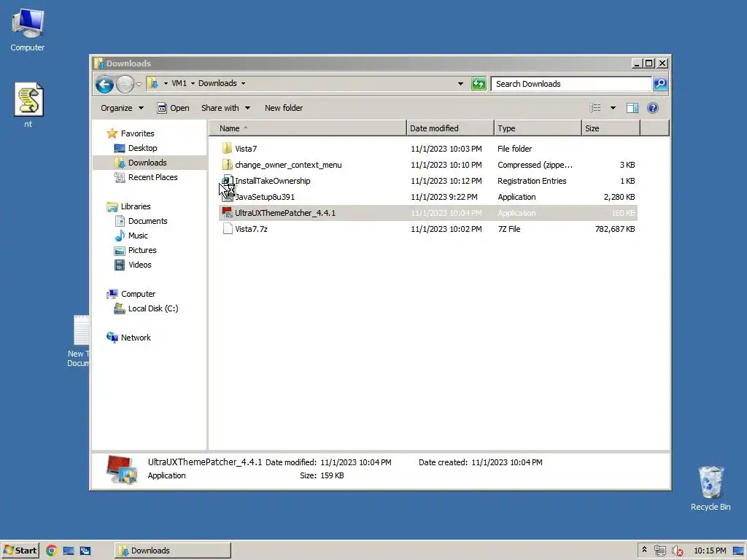Refresh the Downloads folder view
The height and width of the screenshot is (560, 747).
click(479, 84)
